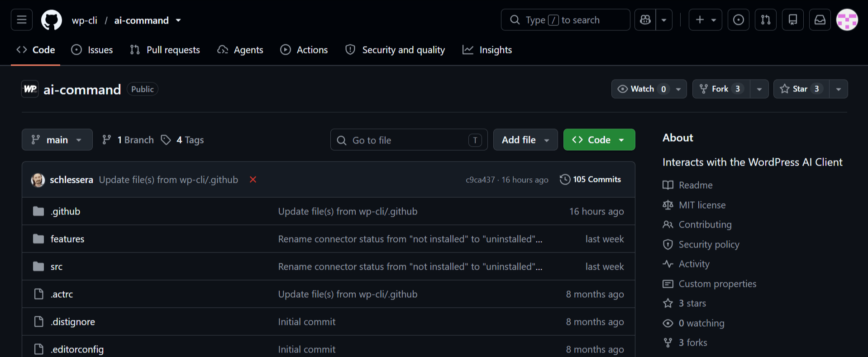Click schlessera's avatar in the commit bar
The height and width of the screenshot is (357, 868).
pos(38,180)
